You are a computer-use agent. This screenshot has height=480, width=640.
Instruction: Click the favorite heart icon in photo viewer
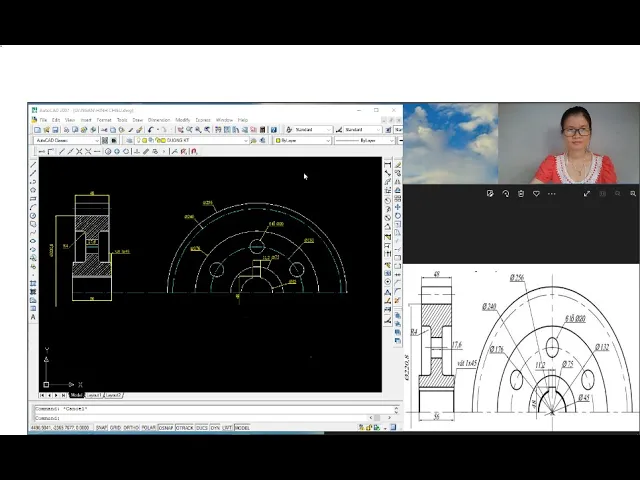tap(536, 193)
